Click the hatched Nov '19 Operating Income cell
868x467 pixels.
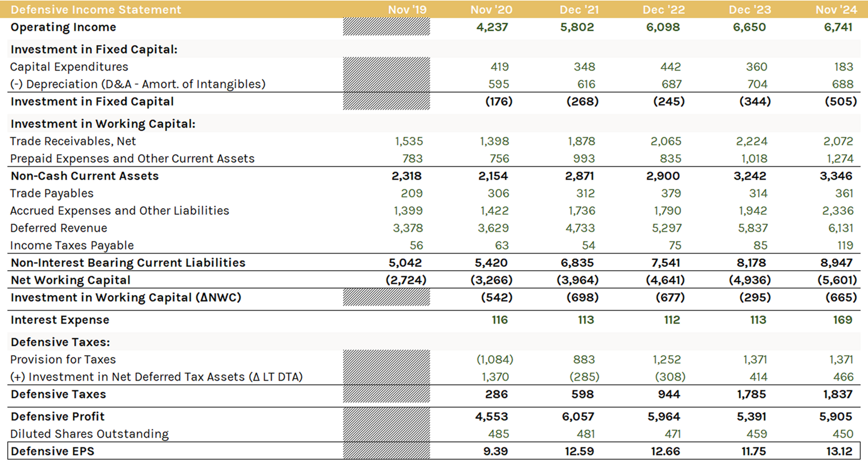click(386, 27)
